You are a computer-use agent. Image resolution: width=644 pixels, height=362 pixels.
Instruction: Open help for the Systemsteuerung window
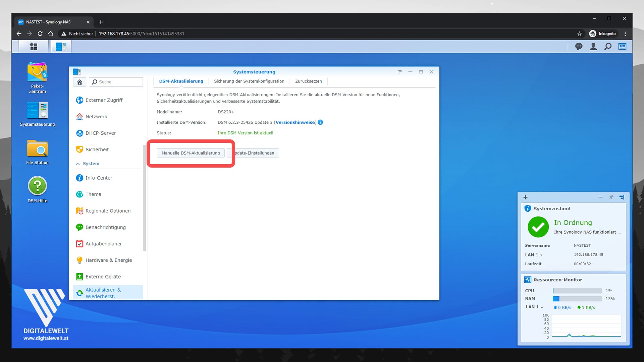tap(400, 72)
